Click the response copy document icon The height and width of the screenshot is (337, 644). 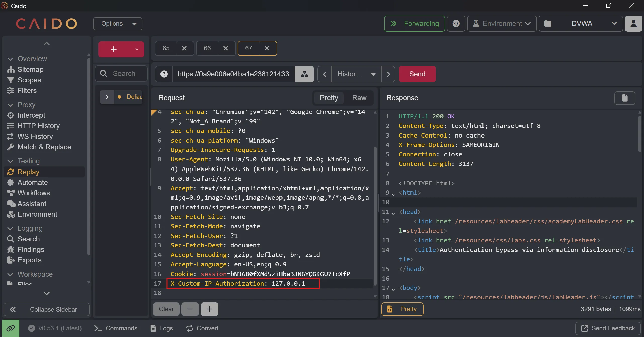(x=625, y=98)
